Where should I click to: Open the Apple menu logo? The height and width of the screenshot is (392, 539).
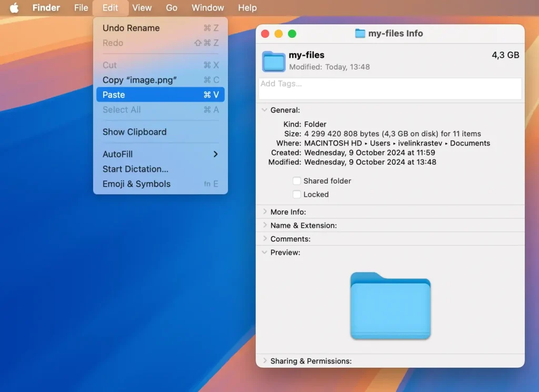click(14, 8)
